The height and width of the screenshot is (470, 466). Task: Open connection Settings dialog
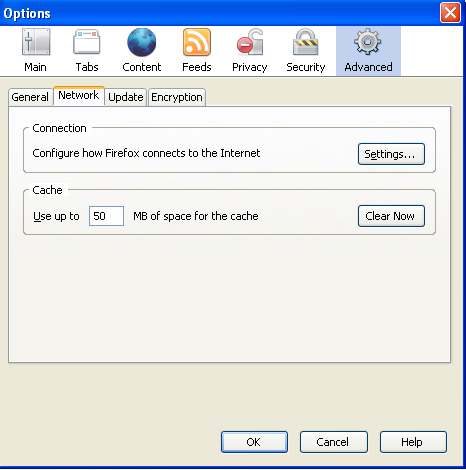[x=391, y=154]
